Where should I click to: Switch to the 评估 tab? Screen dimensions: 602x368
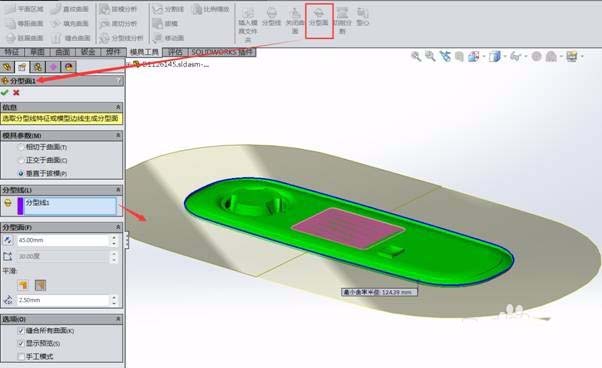[x=175, y=52]
